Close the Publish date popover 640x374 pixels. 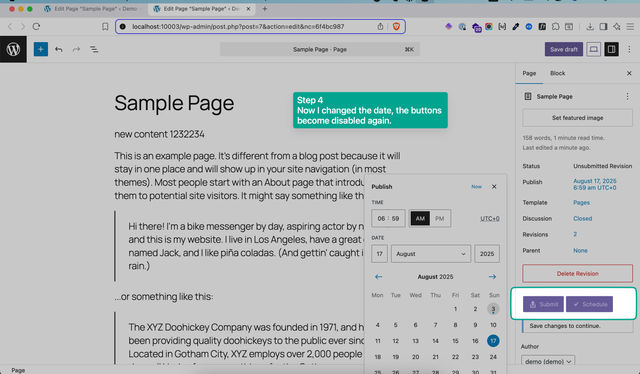pos(494,187)
